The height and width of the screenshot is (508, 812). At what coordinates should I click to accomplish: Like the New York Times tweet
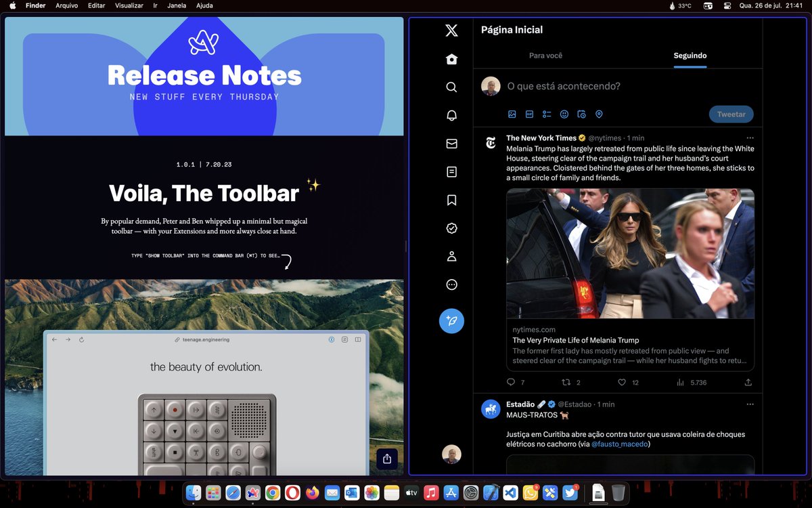tap(622, 383)
